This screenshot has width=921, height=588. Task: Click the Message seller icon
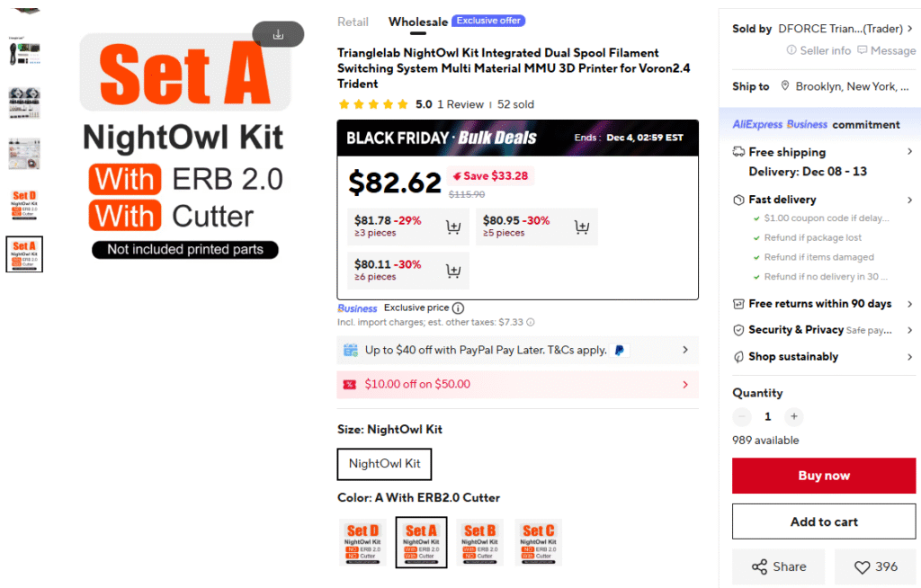[863, 50]
